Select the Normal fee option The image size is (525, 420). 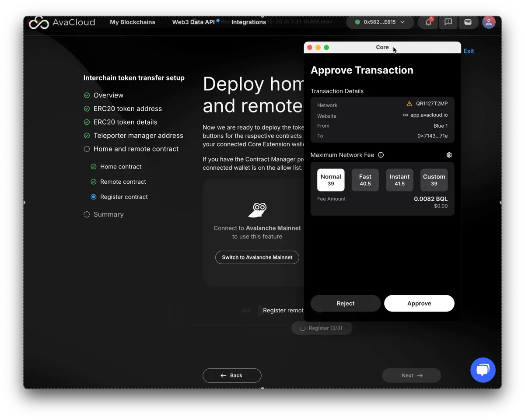click(x=331, y=180)
